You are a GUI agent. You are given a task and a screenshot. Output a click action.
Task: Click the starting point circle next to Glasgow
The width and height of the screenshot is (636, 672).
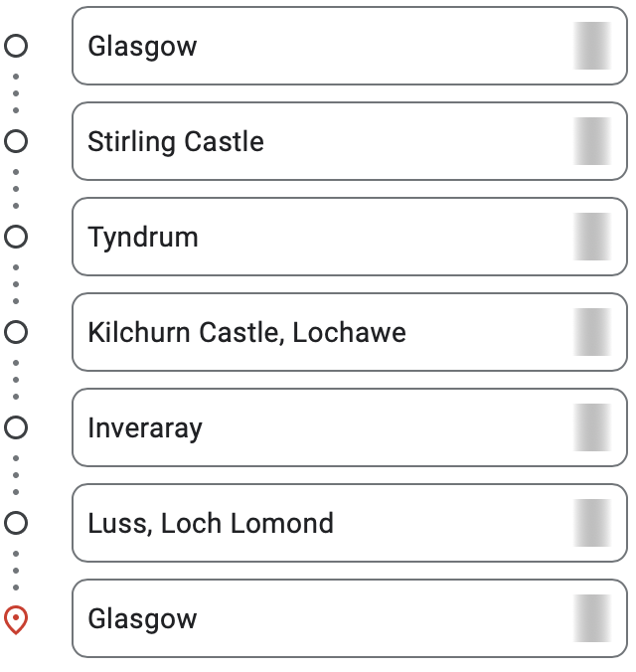pos(16,46)
